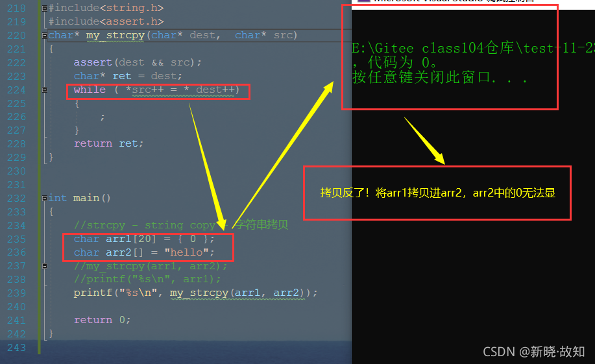Collapse the my_strcpy function at line 220
The height and width of the screenshot is (364, 595).
(44, 35)
